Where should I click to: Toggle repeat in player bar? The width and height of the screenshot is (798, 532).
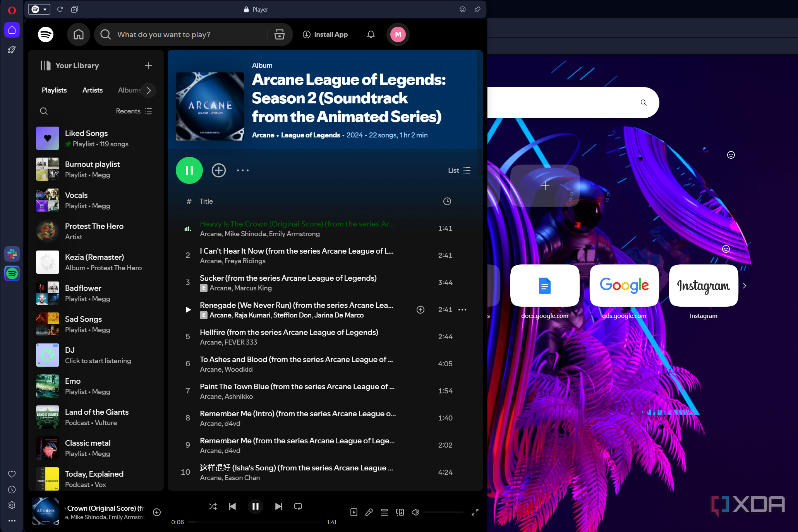298,506
